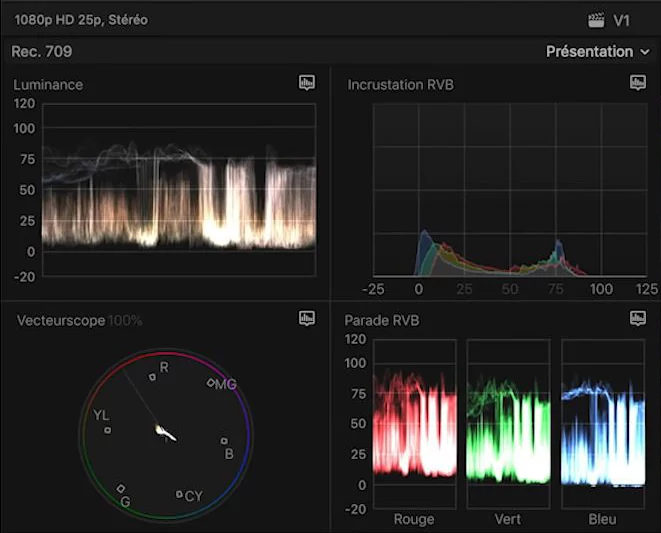Click the red channel waveform in the parade

[x=414, y=424]
